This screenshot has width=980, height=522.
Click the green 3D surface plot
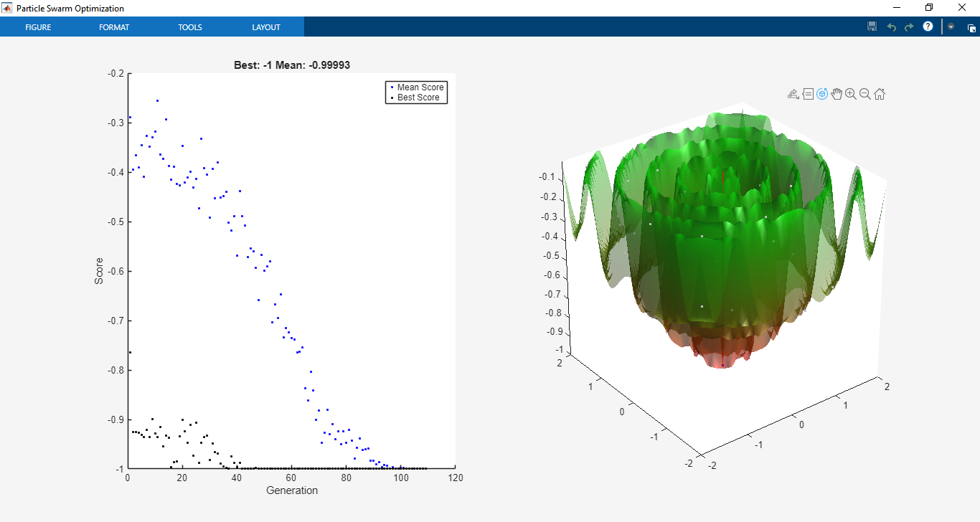coord(723,237)
